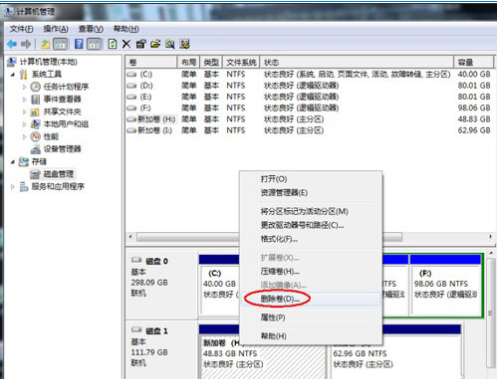Click the horizontal scrollbar right arrow
Image resolution: width=497 pixels, height=379 pixels.
pos(490,237)
